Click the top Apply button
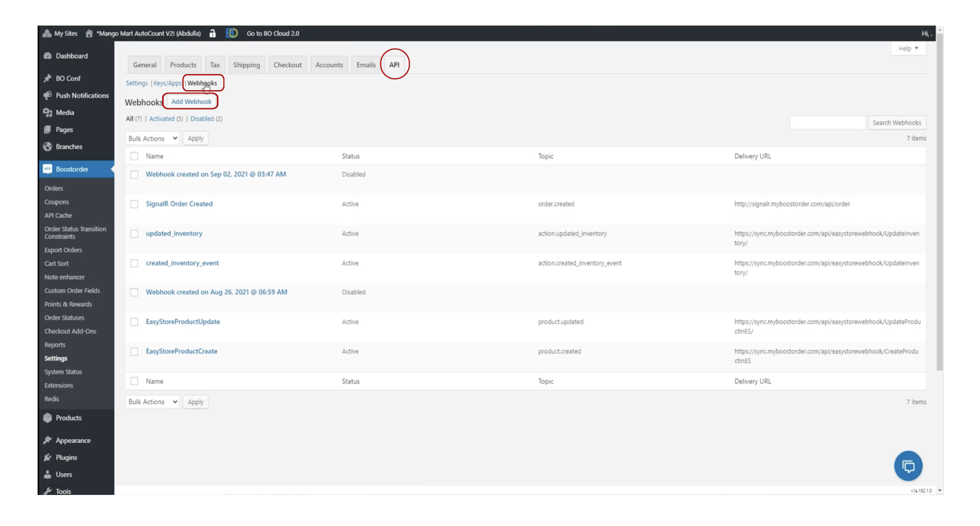Viewport: 980px width, 526px height. point(195,138)
